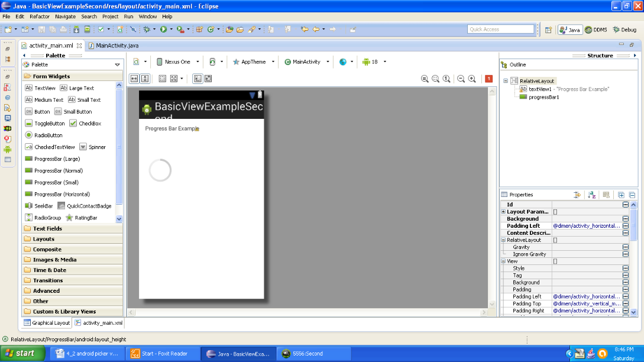The image size is (644, 362).
Task: Click Quick Access search field
Action: [500, 29]
